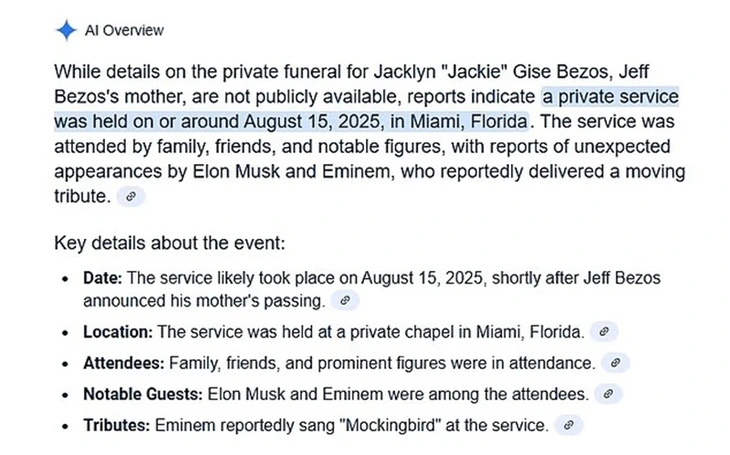Open source link after "mother's passing"
The image size is (730, 455).
(x=345, y=301)
